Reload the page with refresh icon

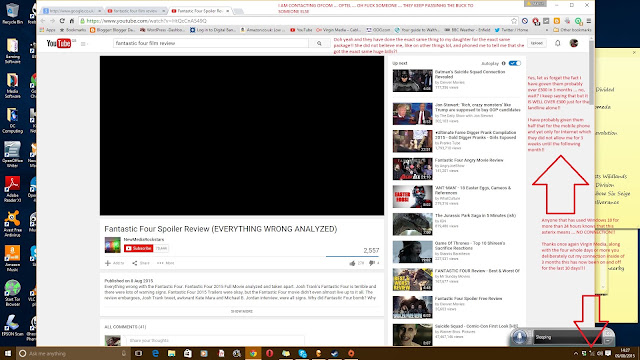(x=62, y=21)
